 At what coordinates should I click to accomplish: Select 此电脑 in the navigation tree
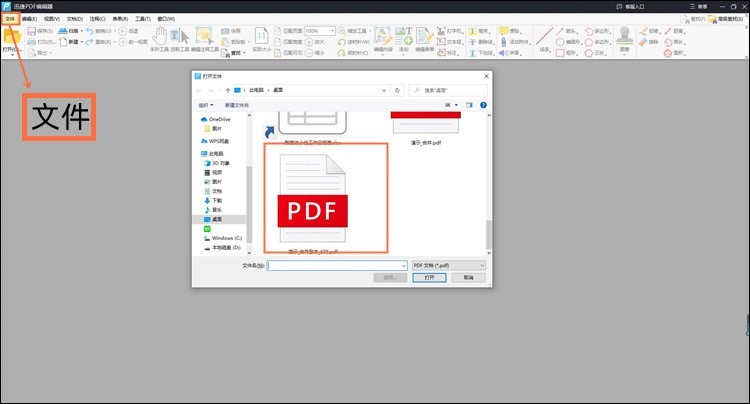point(212,153)
